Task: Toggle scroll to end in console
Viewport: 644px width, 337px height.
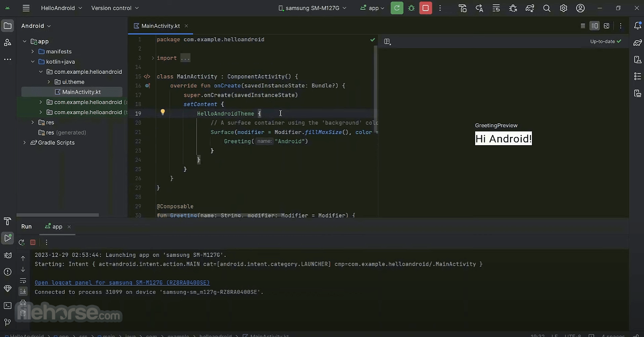Action: click(x=23, y=291)
